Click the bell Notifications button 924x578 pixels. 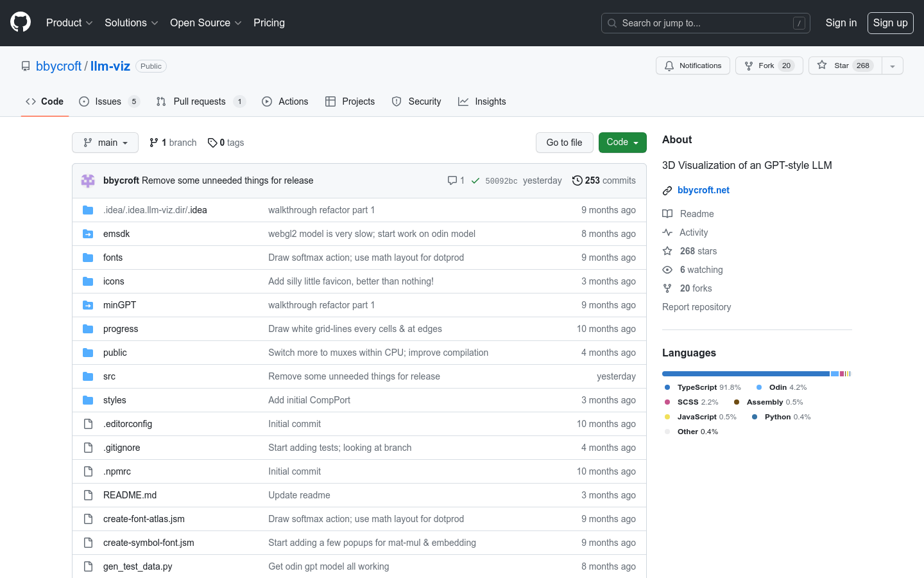coord(692,66)
